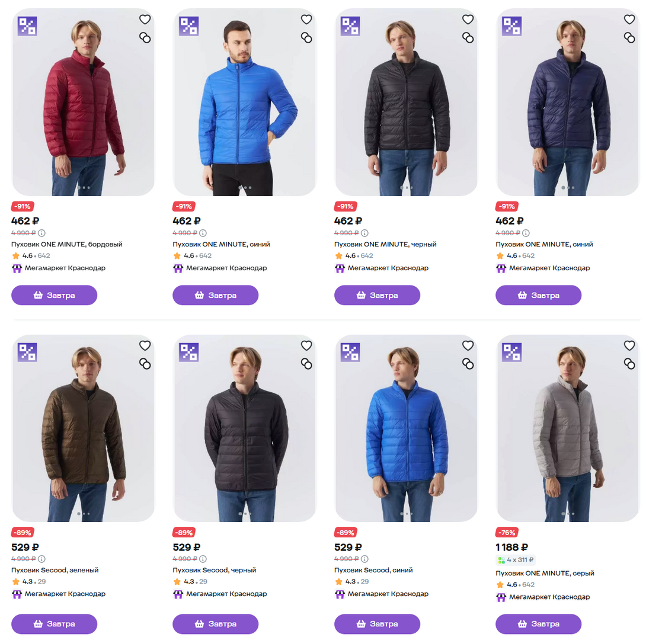The image size is (646, 644).
Task: Click the promo percent icon on the green Secood image
Action: (x=27, y=353)
